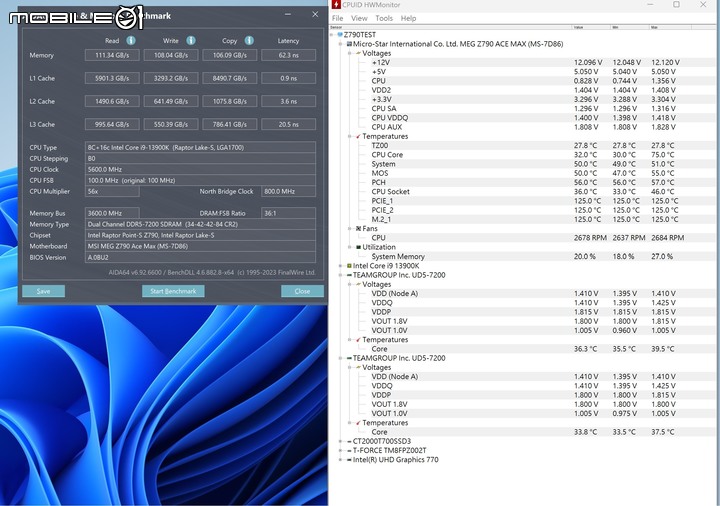Viewport: 720px width, 506px height.
Task: Click Start Benchmark button
Action: click(173, 291)
